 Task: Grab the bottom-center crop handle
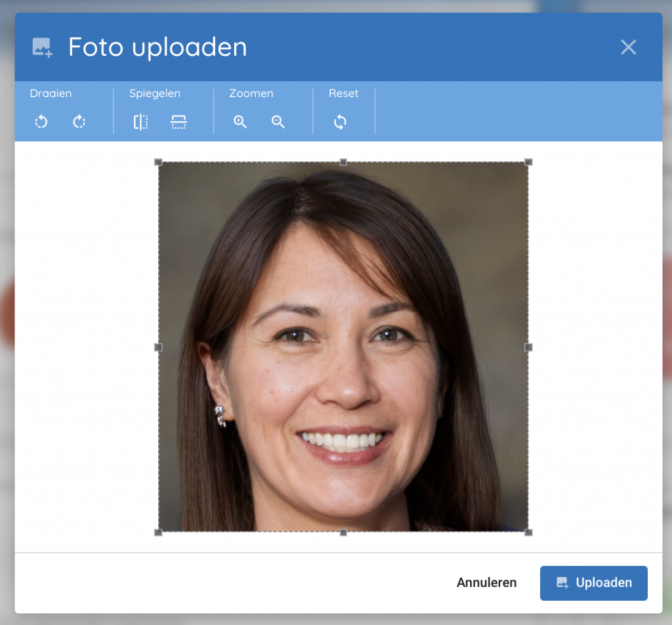click(343, 532)
